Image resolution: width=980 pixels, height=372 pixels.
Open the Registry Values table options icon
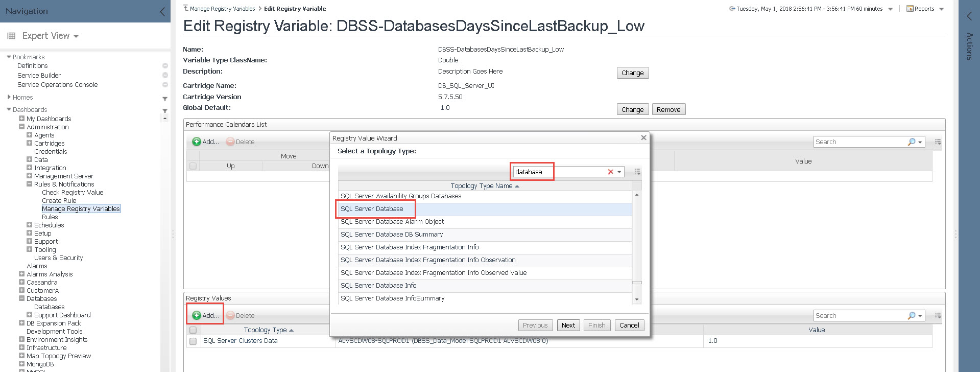click(938, 316)
